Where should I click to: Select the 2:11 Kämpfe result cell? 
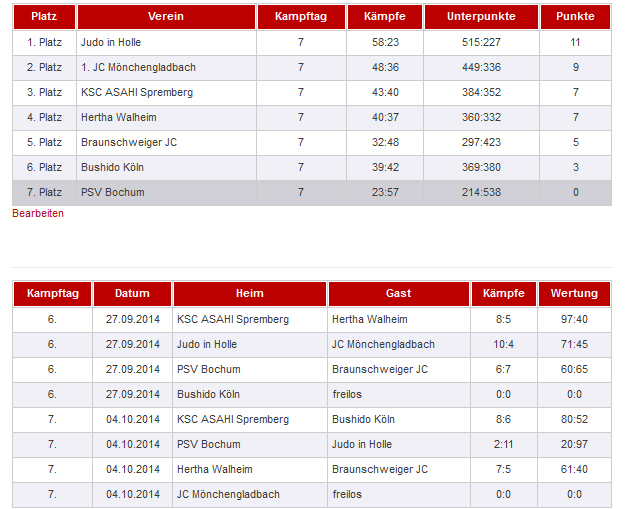point(503,444)
